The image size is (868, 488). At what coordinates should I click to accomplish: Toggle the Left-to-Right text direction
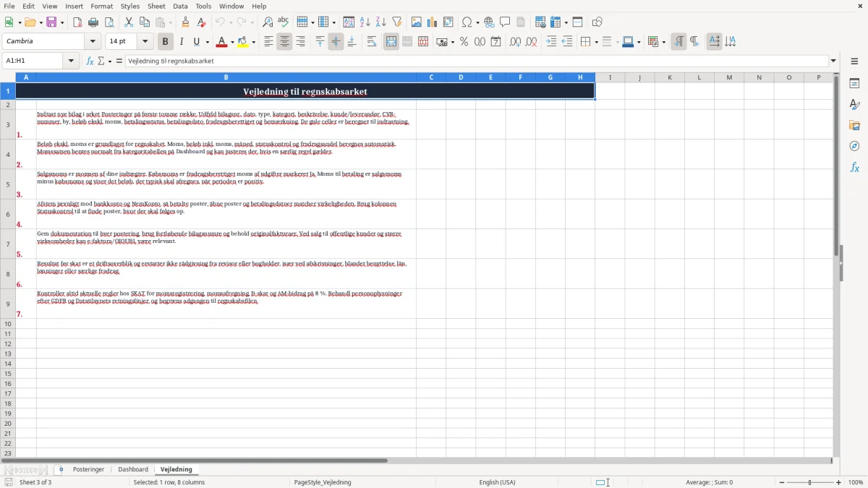678,42
